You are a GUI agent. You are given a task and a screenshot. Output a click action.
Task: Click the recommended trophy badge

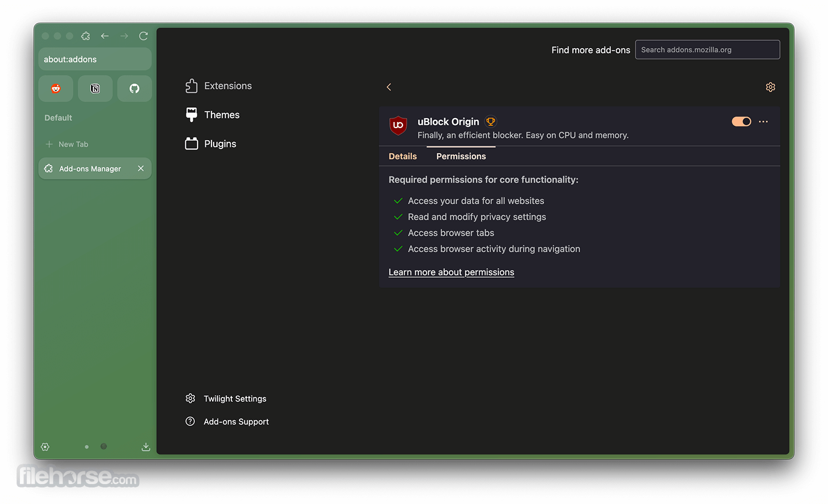[x=490, y=121]
